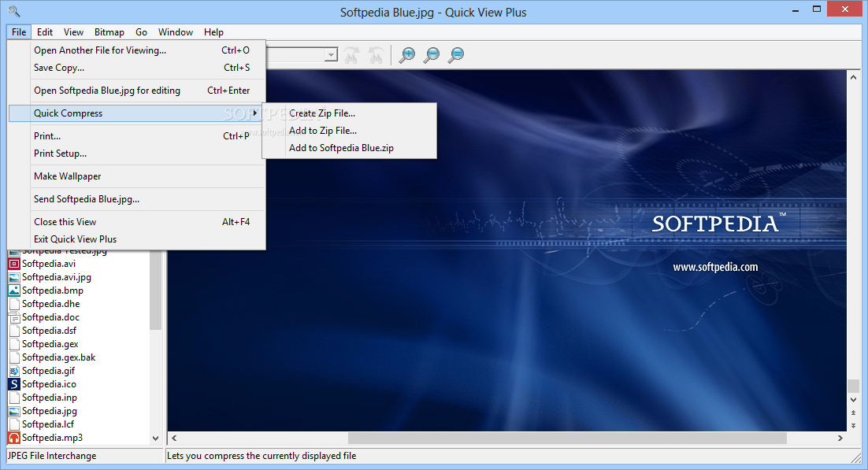
Task: Open the File menu
Action: coord(19,32)
